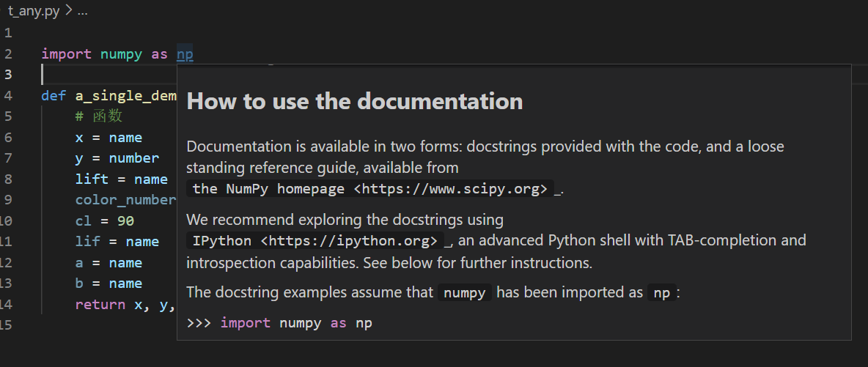Click the return keyword on line 14
868x367 pixels.
(100, 305)
